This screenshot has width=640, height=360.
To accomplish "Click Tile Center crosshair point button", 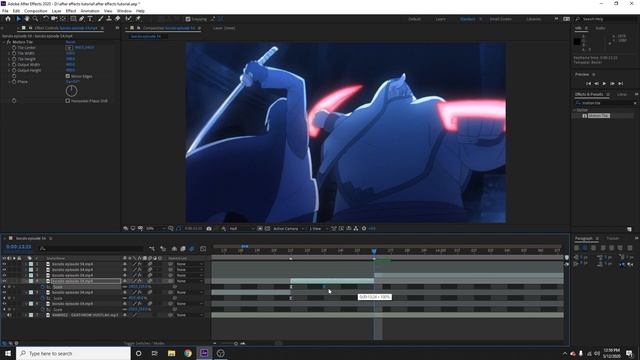I will (x=69, y=47).
